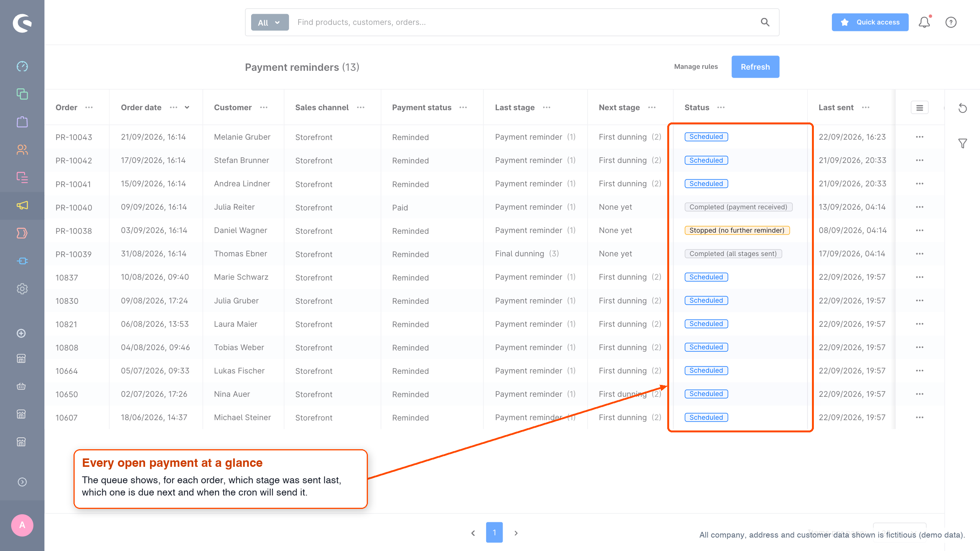Open row actions for PR-10043
This screenshot has width=980, height=551.
tap(920, 137)
